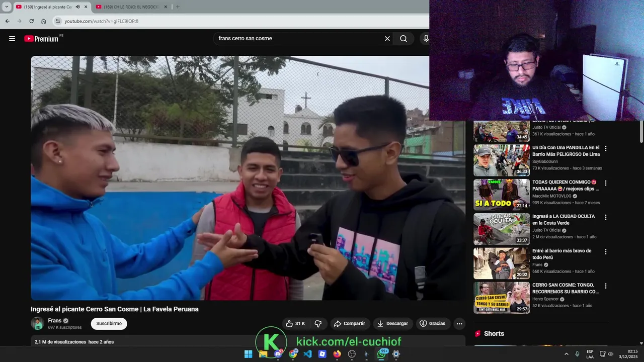
Task: Click the search magnifier button
Action: 404,39
